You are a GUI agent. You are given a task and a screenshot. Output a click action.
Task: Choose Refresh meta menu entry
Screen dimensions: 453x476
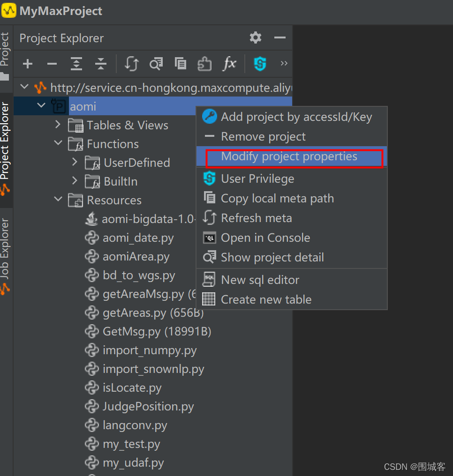click(292, 218)
